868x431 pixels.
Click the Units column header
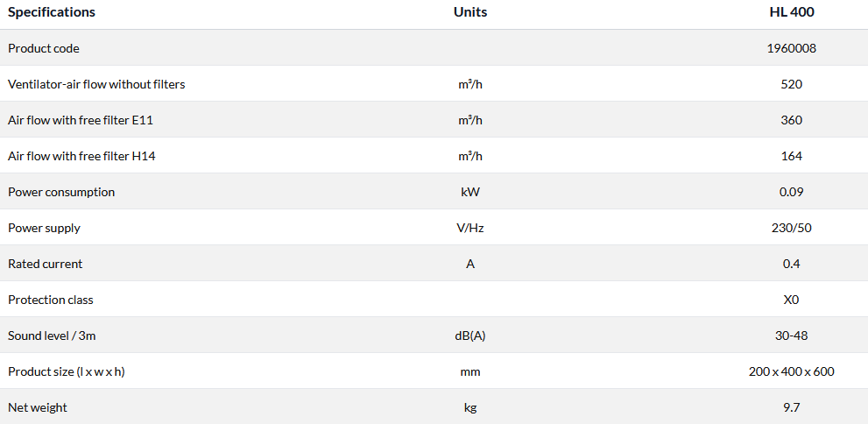point(470,12)
